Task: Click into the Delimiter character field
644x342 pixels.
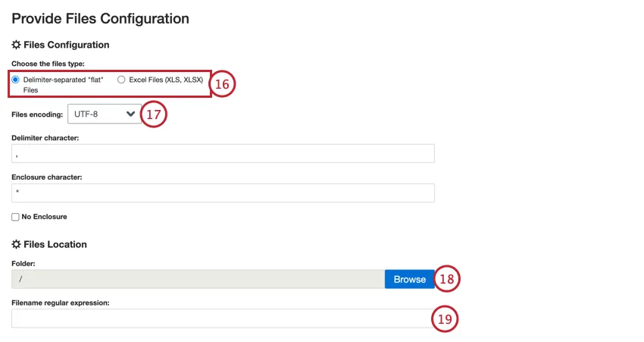Action: click(x=223, y=154)
